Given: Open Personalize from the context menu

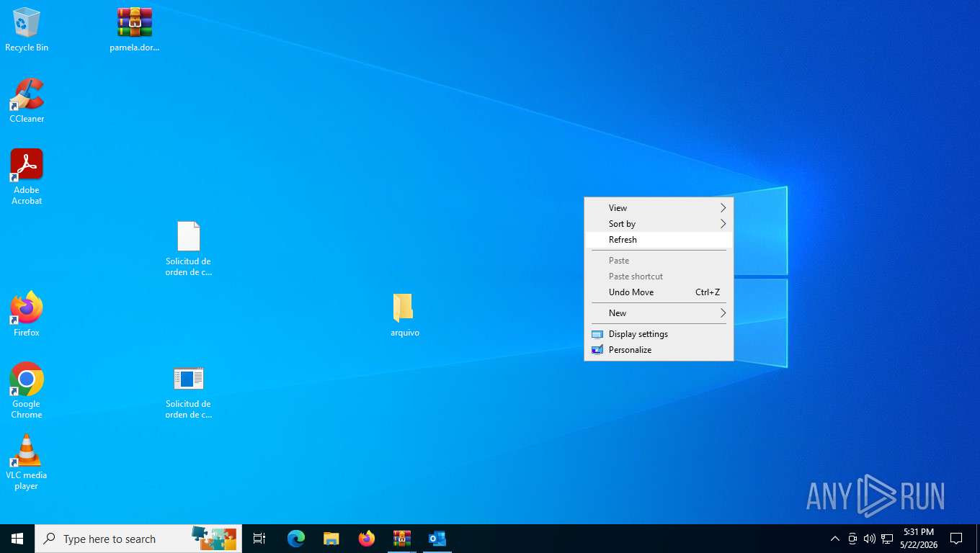Looking at the screenshot, I should coord(659,350).
